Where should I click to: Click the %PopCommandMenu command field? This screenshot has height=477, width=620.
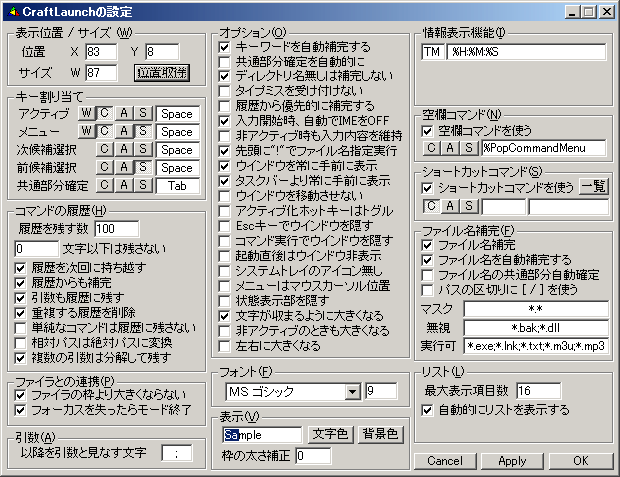click(544, 148)
